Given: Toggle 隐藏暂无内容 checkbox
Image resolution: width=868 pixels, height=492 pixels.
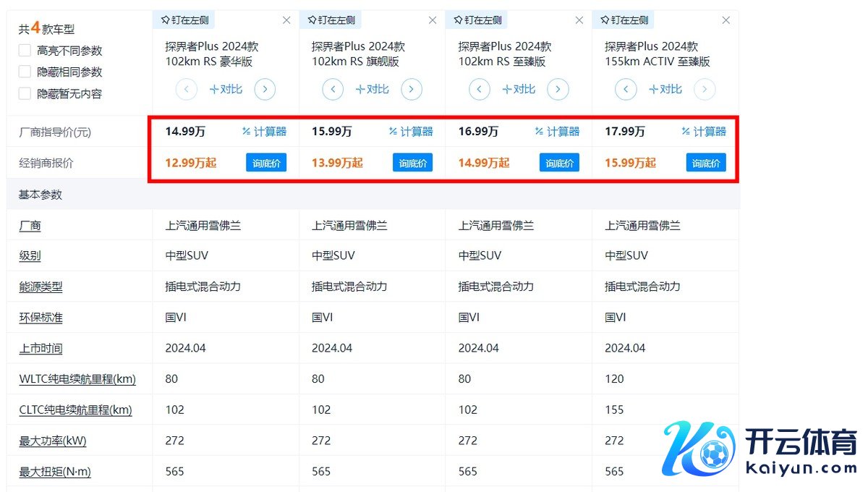Looking at the screenshot, I should click(x=25, y=93).
